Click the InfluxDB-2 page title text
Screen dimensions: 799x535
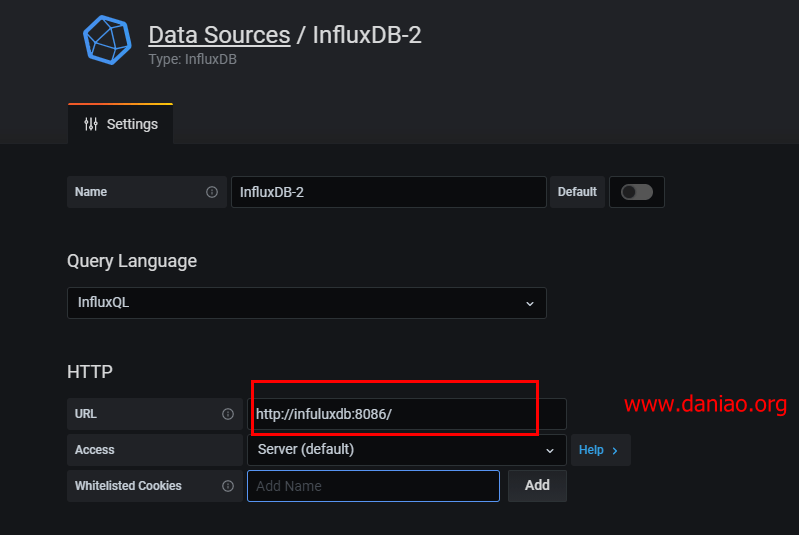tap(367, 35)
